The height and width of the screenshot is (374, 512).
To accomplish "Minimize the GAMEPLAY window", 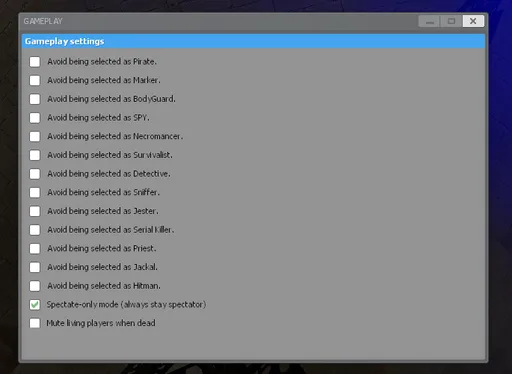I will tap(429, 21).
